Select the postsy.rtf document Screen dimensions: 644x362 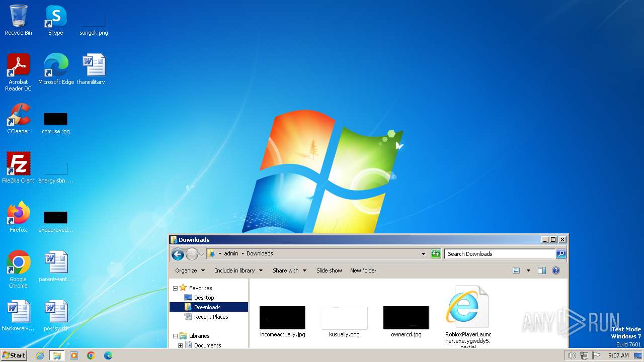[x=55, y=316]
